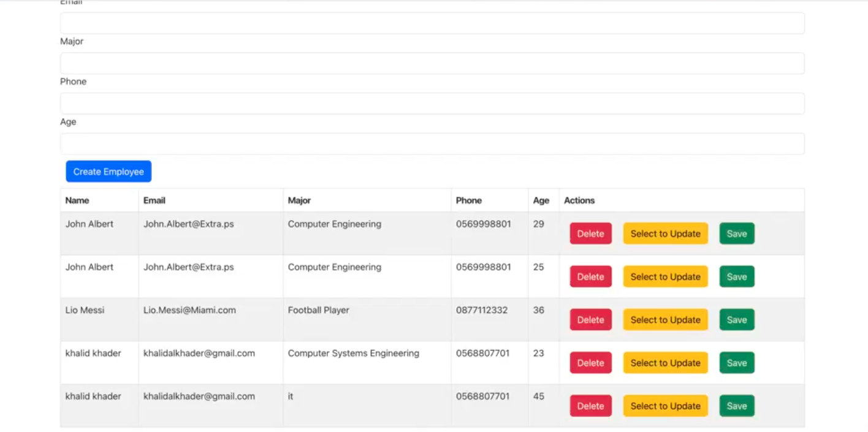This screenshot has height=432, width=868.
Task: Delete the John Albert age 29 row
Action: click(591, 233)
